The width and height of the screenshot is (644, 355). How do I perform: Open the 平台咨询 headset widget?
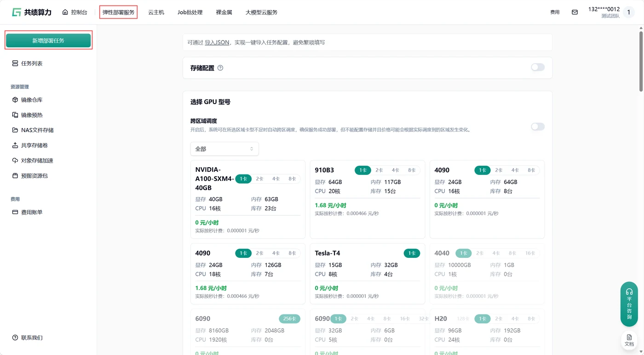click(x=629, y=304)
